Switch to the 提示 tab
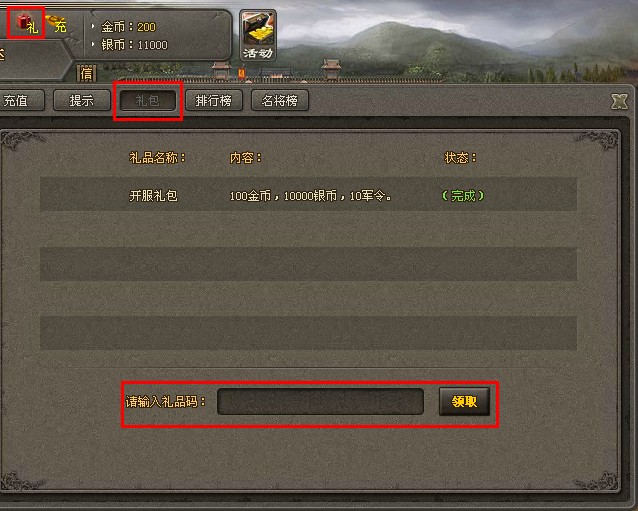This screenshot has height=511, width=638. click(82, 100)
